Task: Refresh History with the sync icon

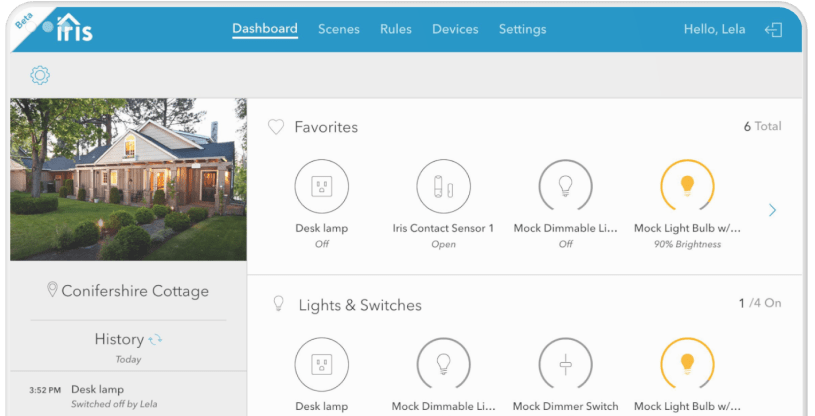Action: [x=155, y=340]
